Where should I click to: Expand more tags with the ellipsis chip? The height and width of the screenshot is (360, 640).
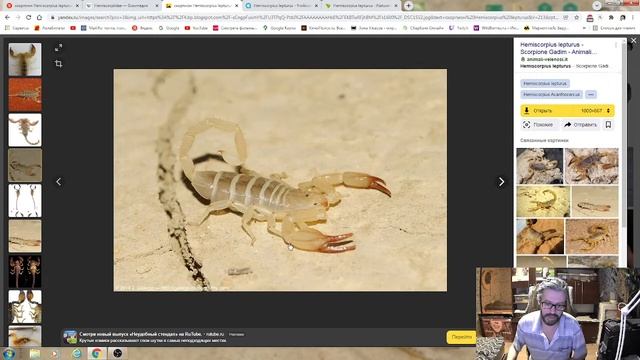(x=591, y=94)
